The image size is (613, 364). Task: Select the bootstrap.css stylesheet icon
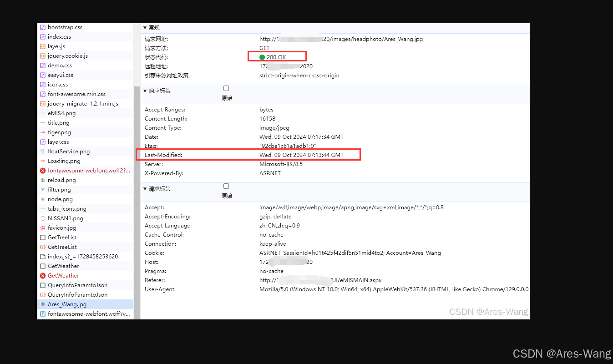point(43,27)
